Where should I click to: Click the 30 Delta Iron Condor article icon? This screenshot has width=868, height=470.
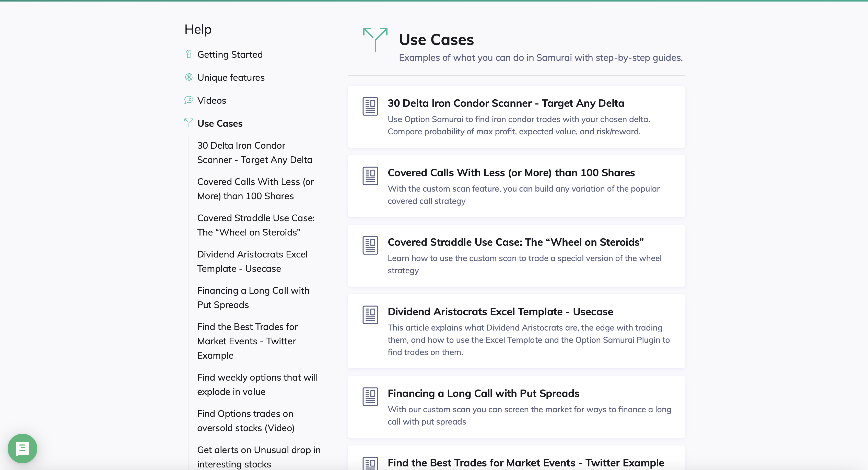point(370,107)
